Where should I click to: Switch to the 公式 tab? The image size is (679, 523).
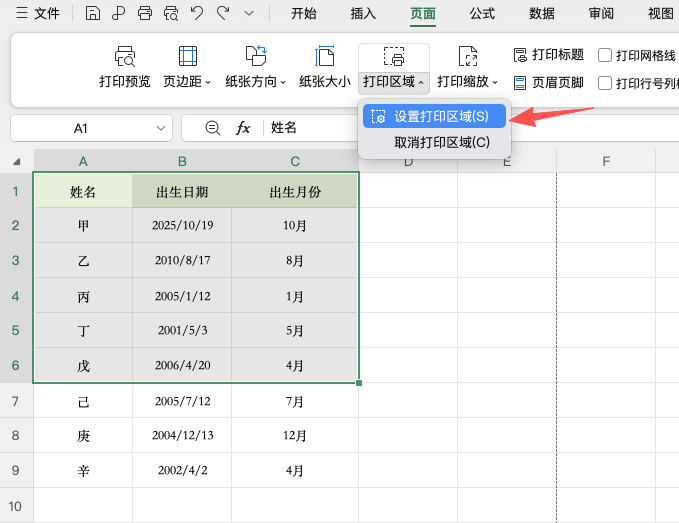(482, 13)
